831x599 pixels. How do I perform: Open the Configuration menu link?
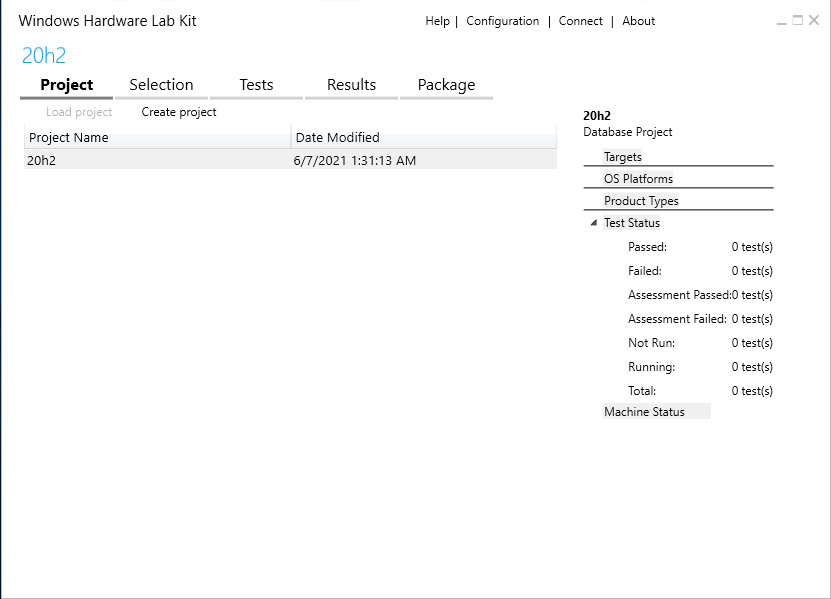[502, 21]
